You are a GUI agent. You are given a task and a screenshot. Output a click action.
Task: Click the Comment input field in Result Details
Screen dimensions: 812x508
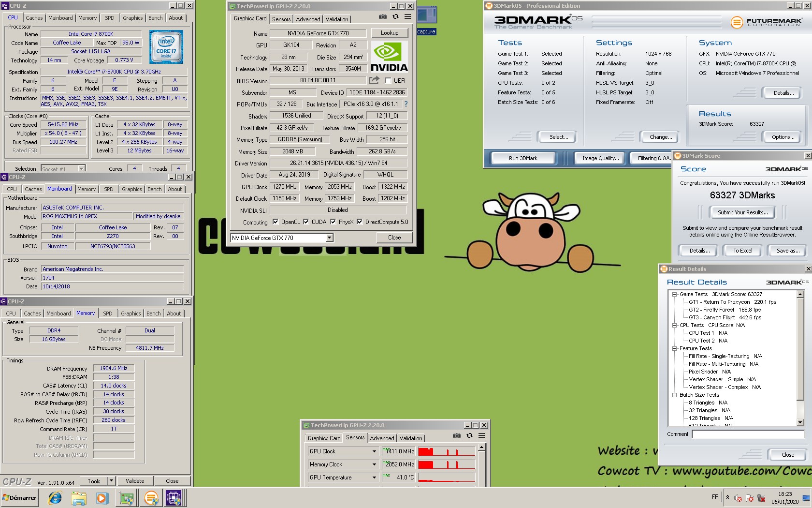748,434
